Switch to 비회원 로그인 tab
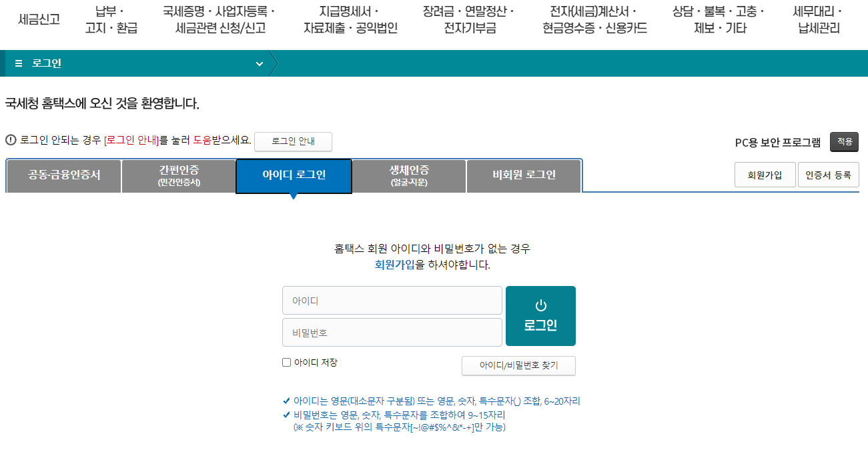The width and height of the screenshot is (868, 450). tap(524, 176)
